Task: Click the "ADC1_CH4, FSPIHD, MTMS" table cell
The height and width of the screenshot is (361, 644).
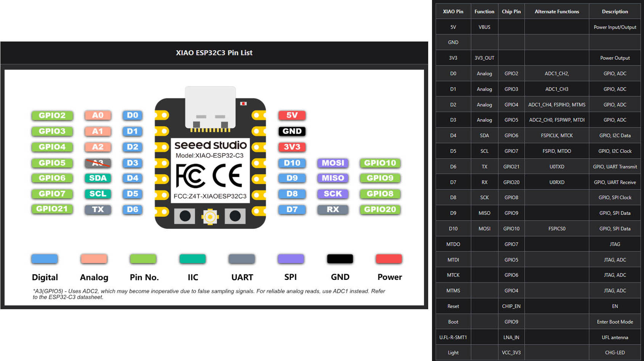Action: tap(557, 105)
